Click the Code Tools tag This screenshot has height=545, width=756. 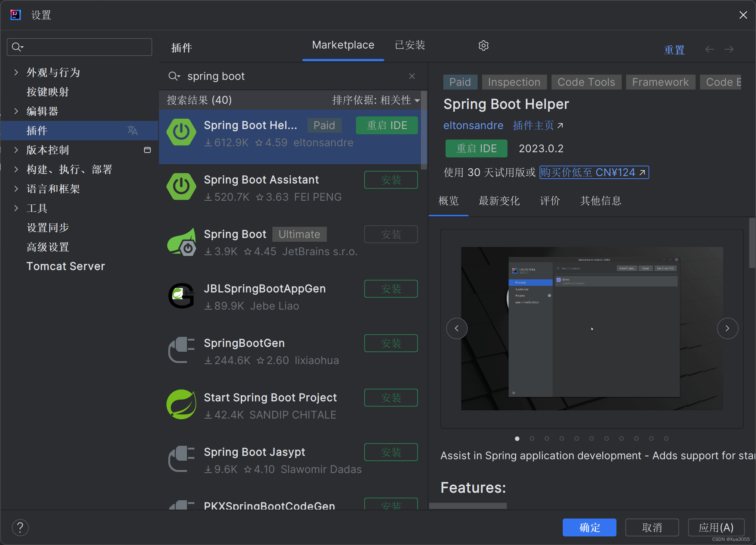pyautogui.click(x=586, y=82)
